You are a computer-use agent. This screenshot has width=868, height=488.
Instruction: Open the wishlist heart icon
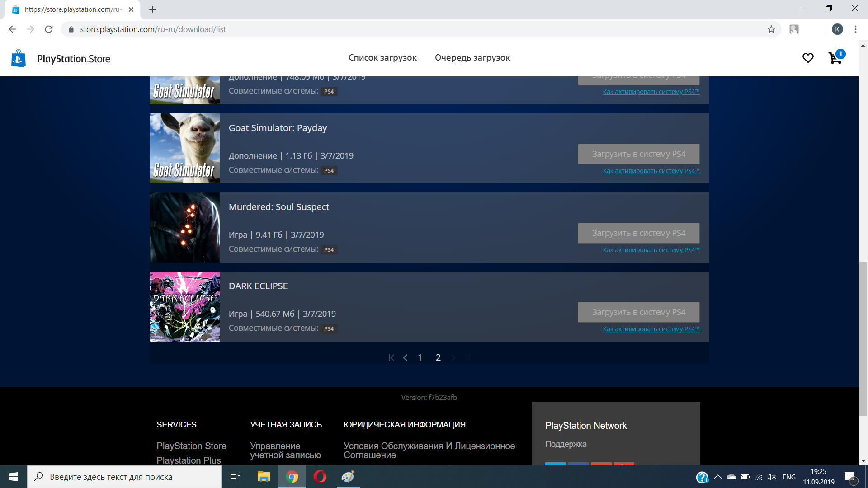point(808,58)
